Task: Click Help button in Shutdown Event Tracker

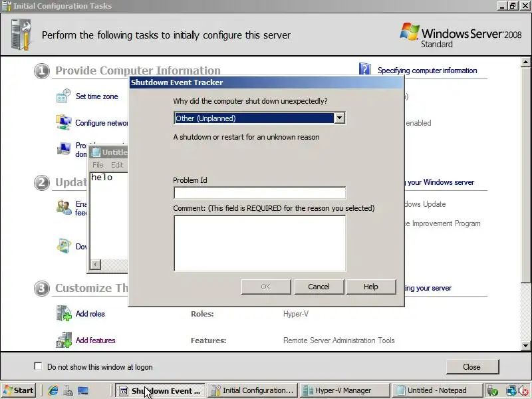Action: pos(371,287)
